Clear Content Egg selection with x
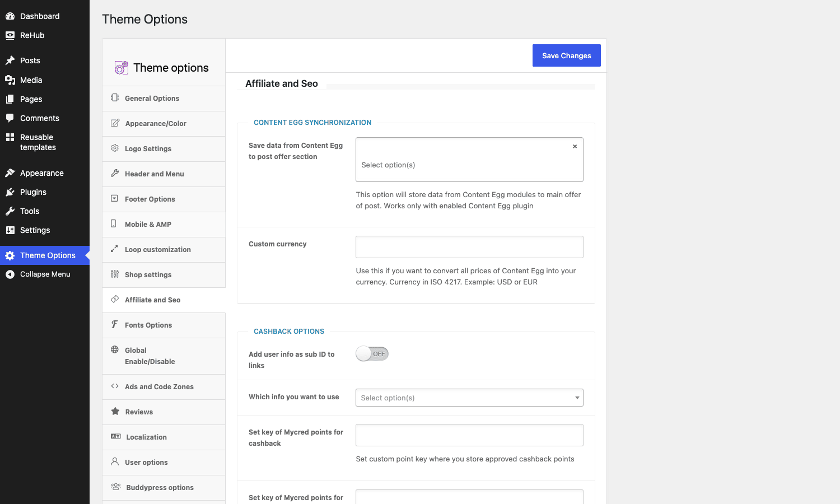The height and width of the screenshot is (504, 840). click(x=575, y=146)
